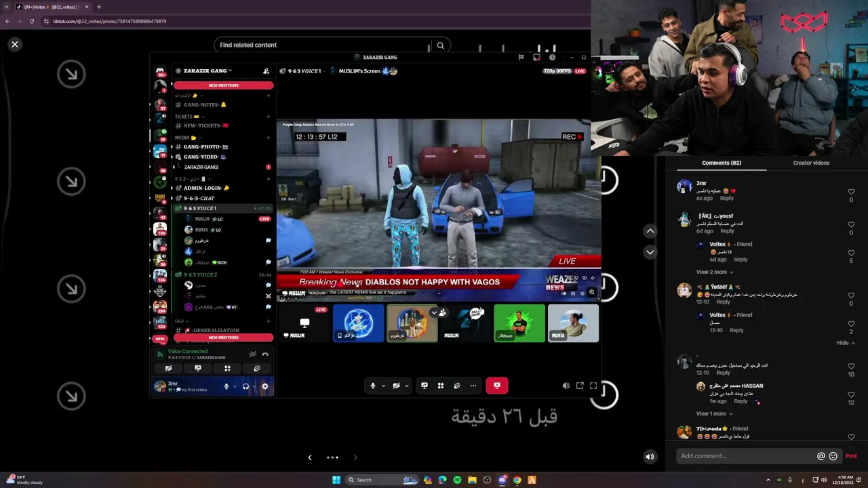
Task: Like the yousf comment with the heart
Action: click(851, 224)
